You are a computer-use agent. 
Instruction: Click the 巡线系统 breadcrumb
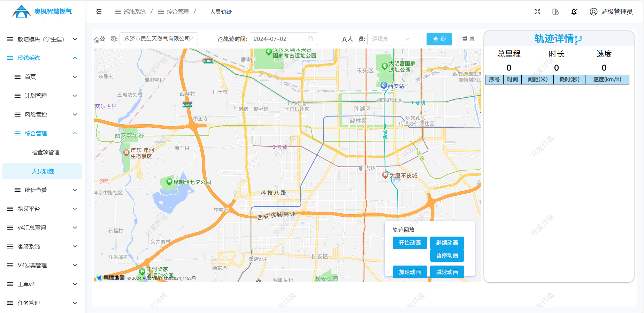[135, 12]
